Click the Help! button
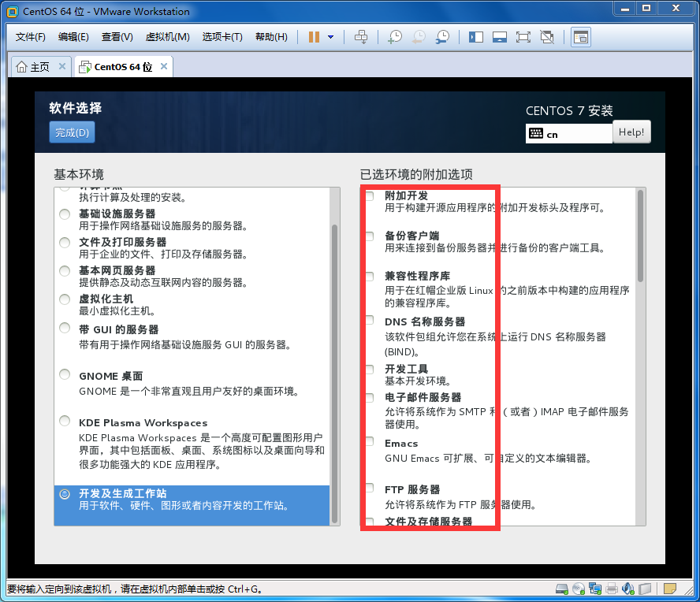This screenshot has height=602, width=700. pyautogui.click(x=631, y=132)
